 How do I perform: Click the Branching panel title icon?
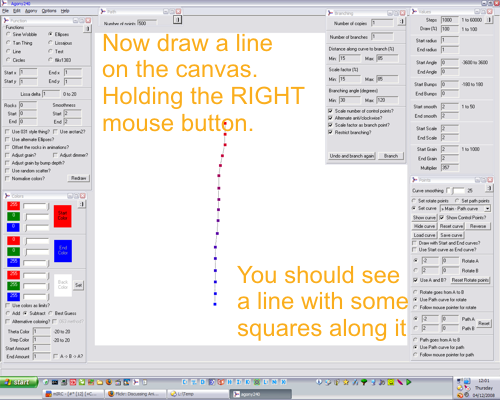pos(330,13)
